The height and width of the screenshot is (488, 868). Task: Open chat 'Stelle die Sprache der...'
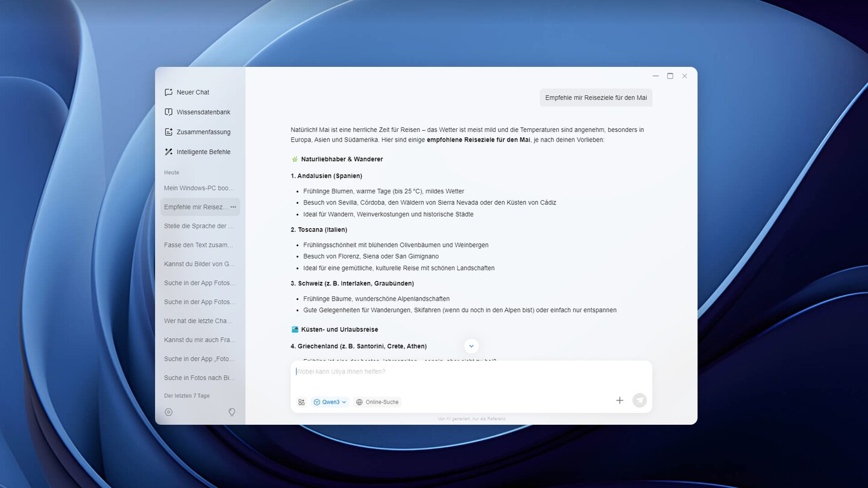coord(199,226)
